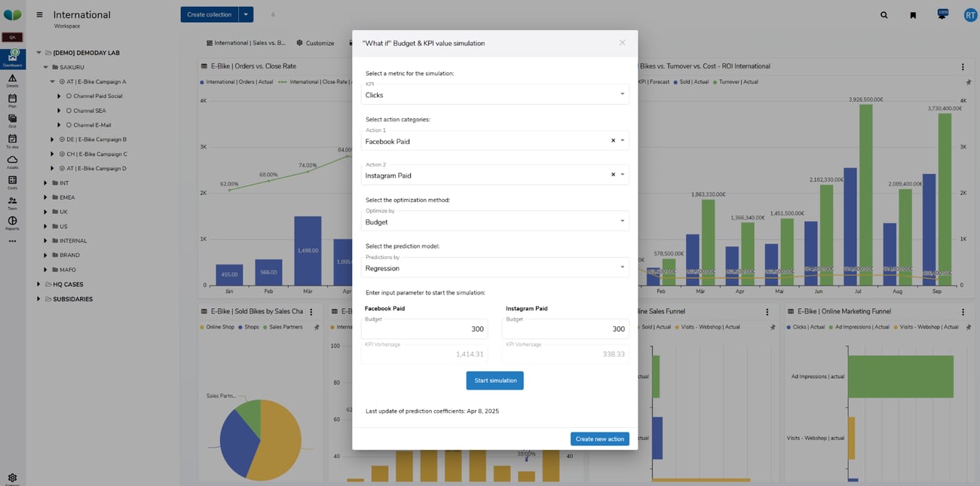Open the RT user avatar menu

(x=970, y=15)
